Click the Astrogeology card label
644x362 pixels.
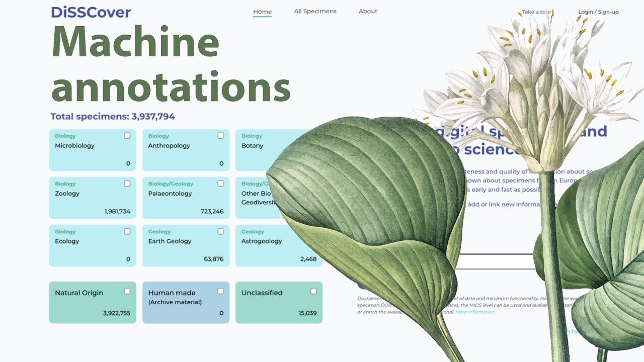[x=262, y=241]
